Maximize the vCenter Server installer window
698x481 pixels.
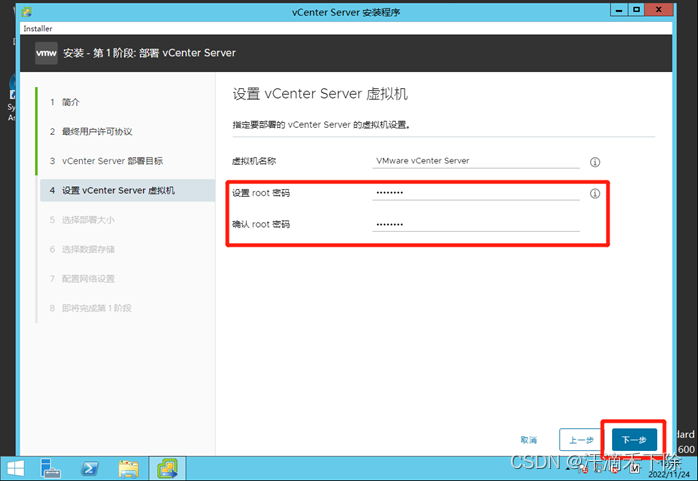click(x=637, y=9)
